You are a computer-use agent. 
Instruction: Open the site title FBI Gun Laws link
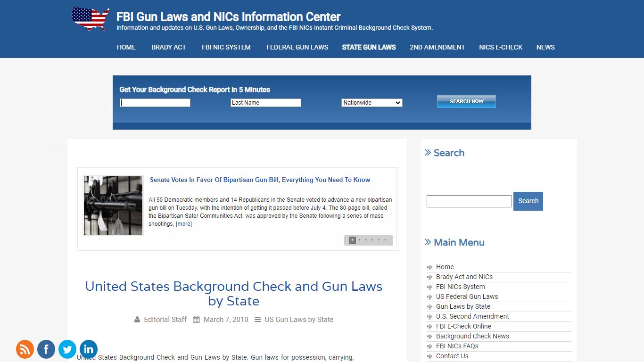tap(228, 17)
